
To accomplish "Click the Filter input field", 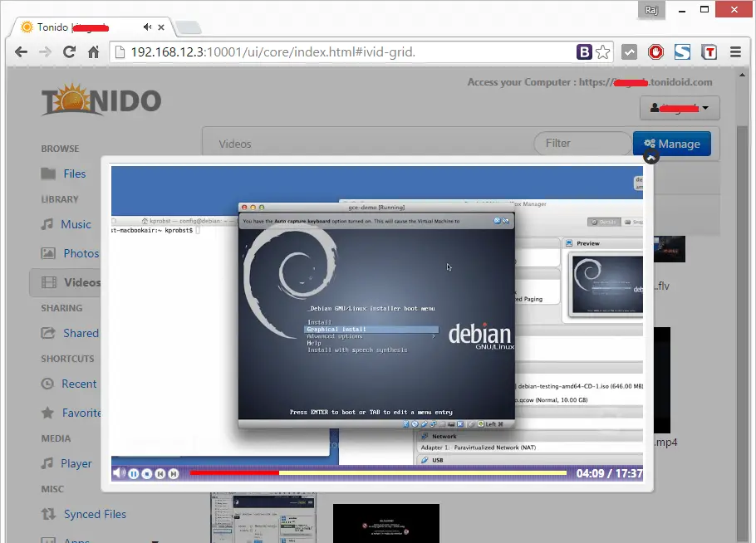I will coord(582,144).
